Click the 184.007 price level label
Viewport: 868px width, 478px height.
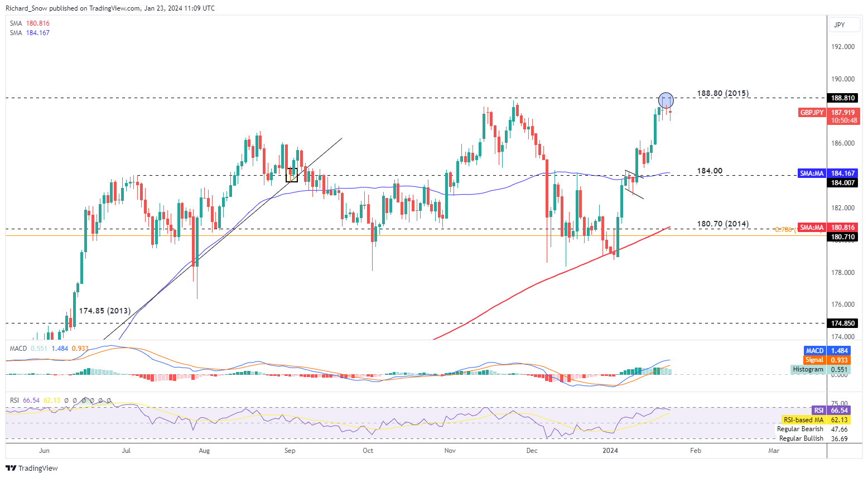pyautogui.click(x=843, y=183)
